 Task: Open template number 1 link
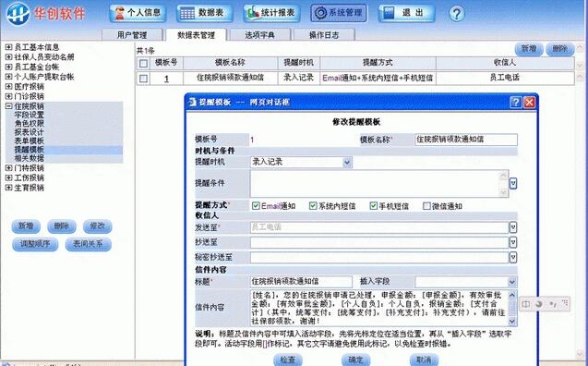point(166,79)
